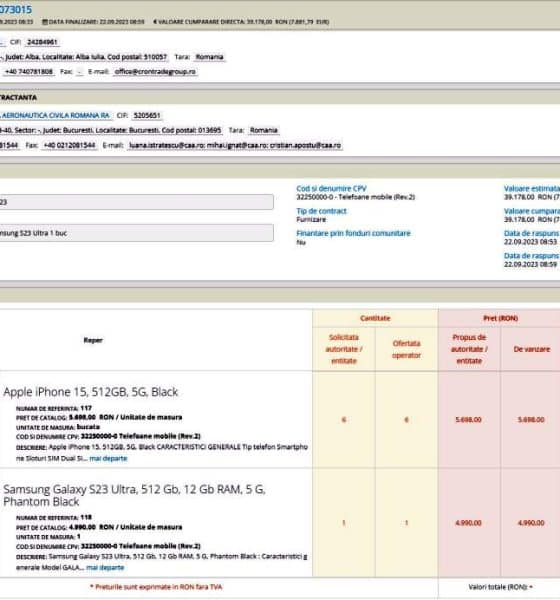This screenshot has width=560, height=600.
Task: Click requested quantity 6 for the iPhone row
Action: (x=344, y=420)
